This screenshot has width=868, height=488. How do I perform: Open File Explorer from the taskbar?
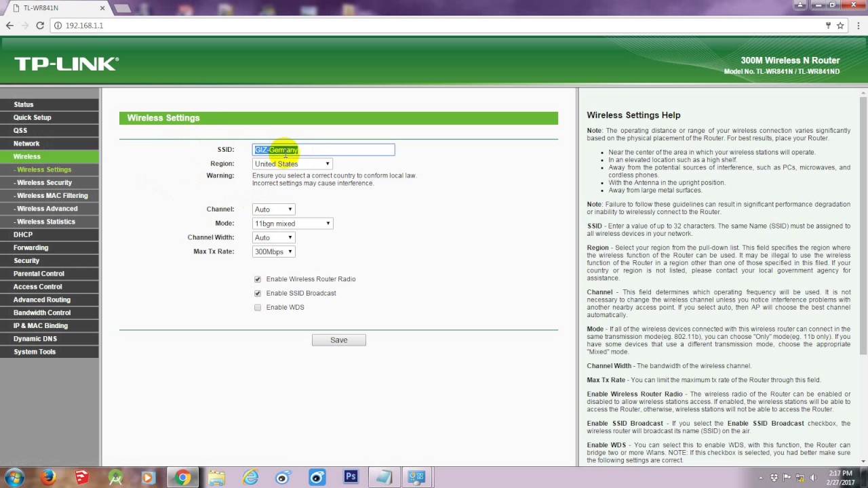coord(216,477)
